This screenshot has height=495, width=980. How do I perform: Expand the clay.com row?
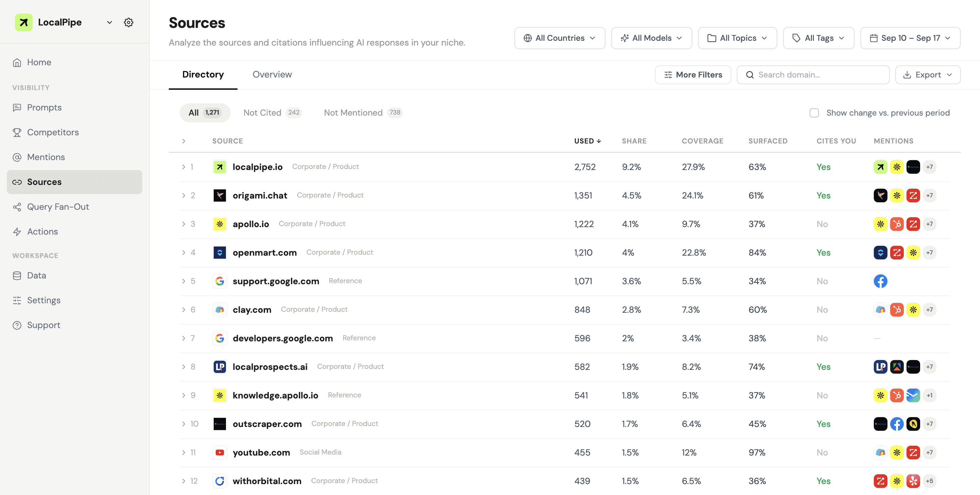pos(184,309)
